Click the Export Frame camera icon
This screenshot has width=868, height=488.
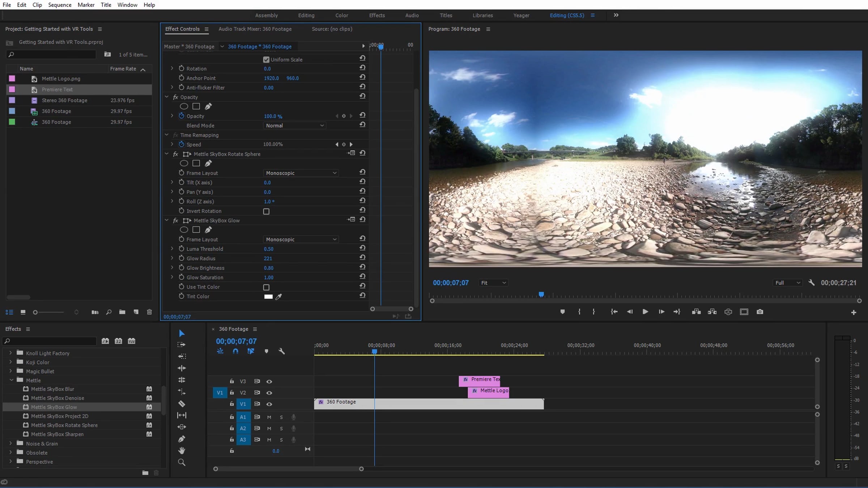(760, 312)
